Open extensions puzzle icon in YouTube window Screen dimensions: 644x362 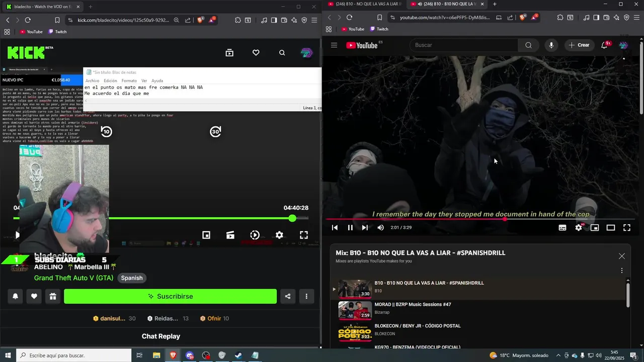pos(560,18)
